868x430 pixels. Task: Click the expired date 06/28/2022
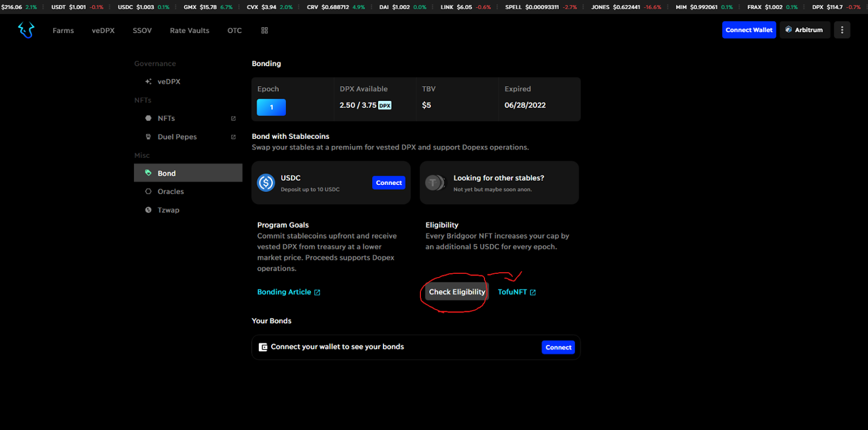pyautogui.click(x=525, y=105)
